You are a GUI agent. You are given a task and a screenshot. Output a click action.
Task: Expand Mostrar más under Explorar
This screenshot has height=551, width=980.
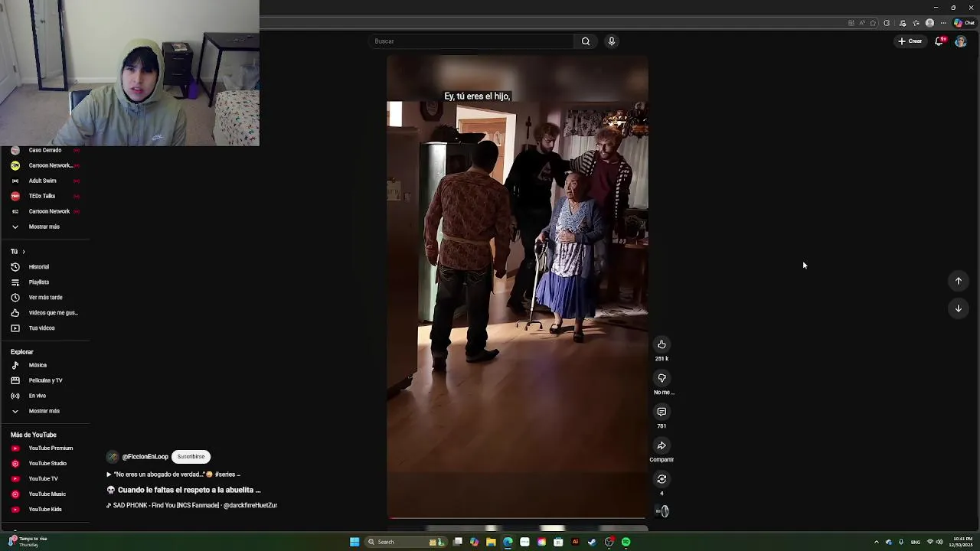coord(44,411)
